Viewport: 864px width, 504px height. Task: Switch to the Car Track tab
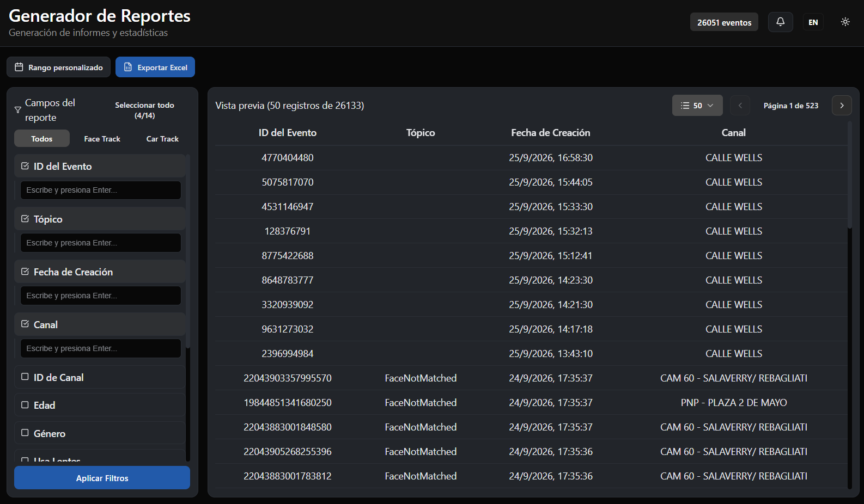coord(162,139)
